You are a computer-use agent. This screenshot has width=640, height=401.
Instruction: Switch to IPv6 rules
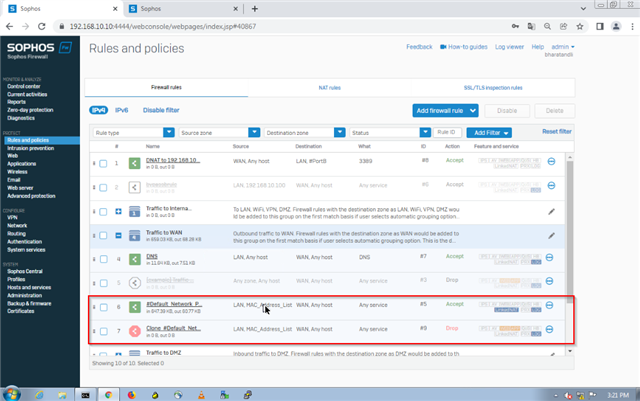[x=122, y=110]
